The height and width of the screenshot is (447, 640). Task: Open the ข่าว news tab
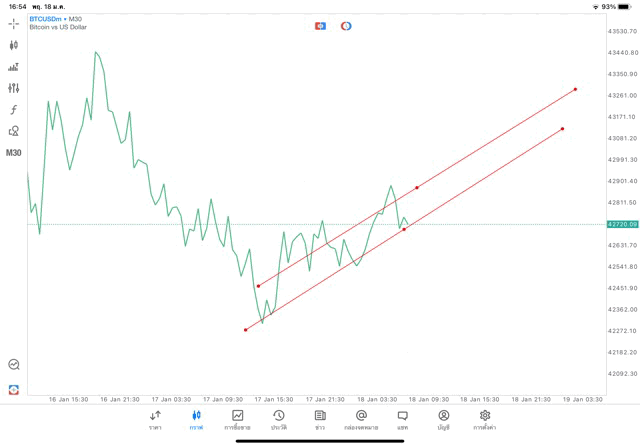pos(320,419)
